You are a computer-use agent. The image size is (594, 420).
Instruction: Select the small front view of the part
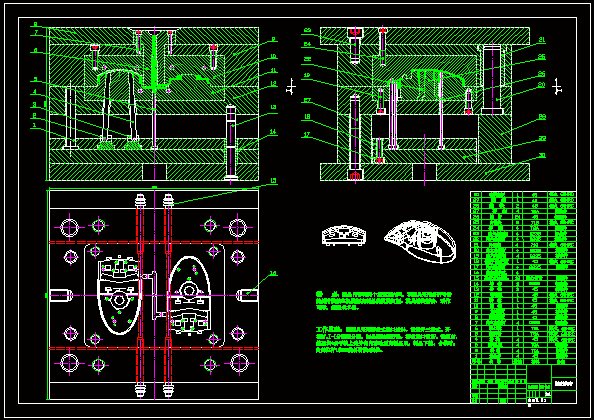(x=344, y=235)
